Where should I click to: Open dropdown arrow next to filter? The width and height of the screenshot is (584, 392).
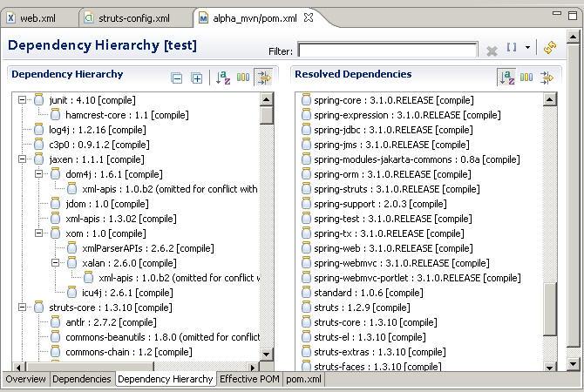pos(527,48)
